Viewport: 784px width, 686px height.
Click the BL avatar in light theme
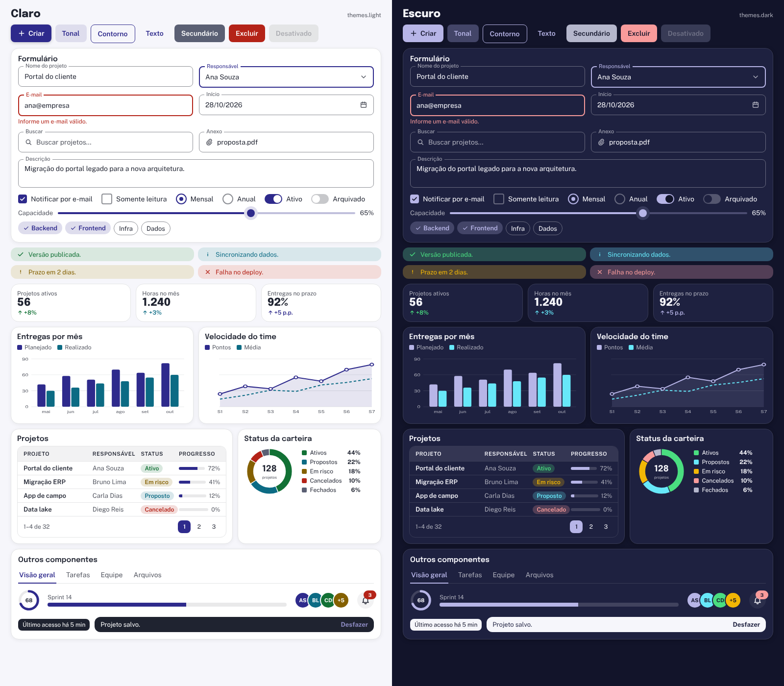[315, 600]
